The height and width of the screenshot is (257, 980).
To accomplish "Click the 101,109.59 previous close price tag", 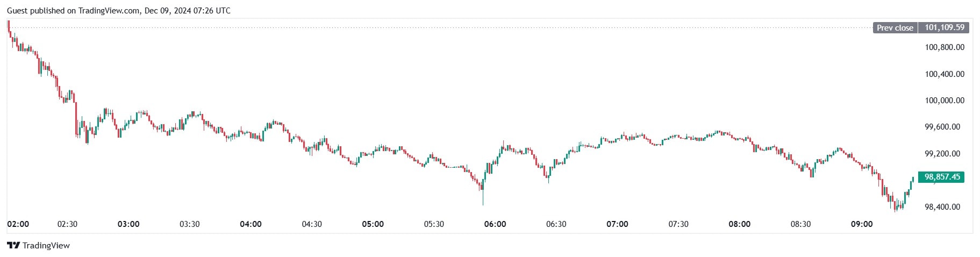I will 944,27.
